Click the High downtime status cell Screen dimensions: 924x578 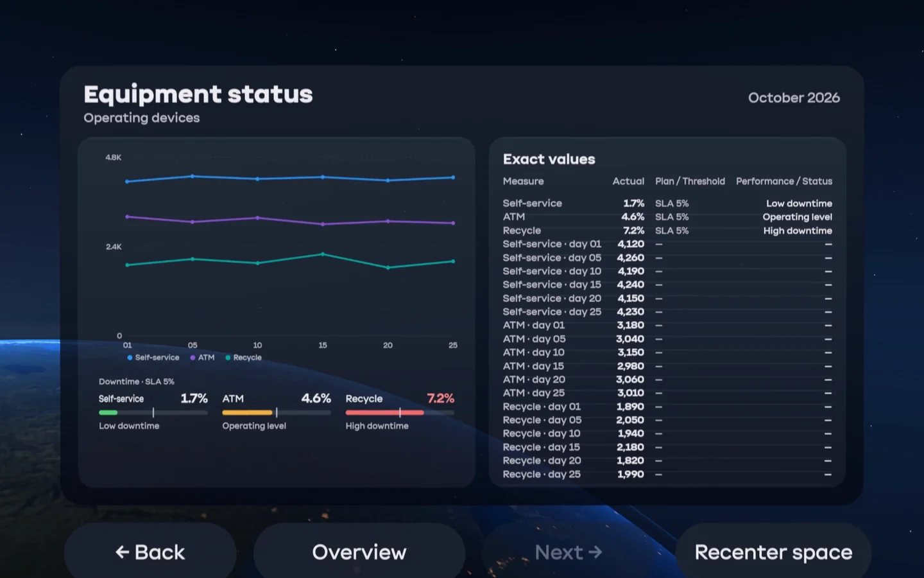click(798, 231)
